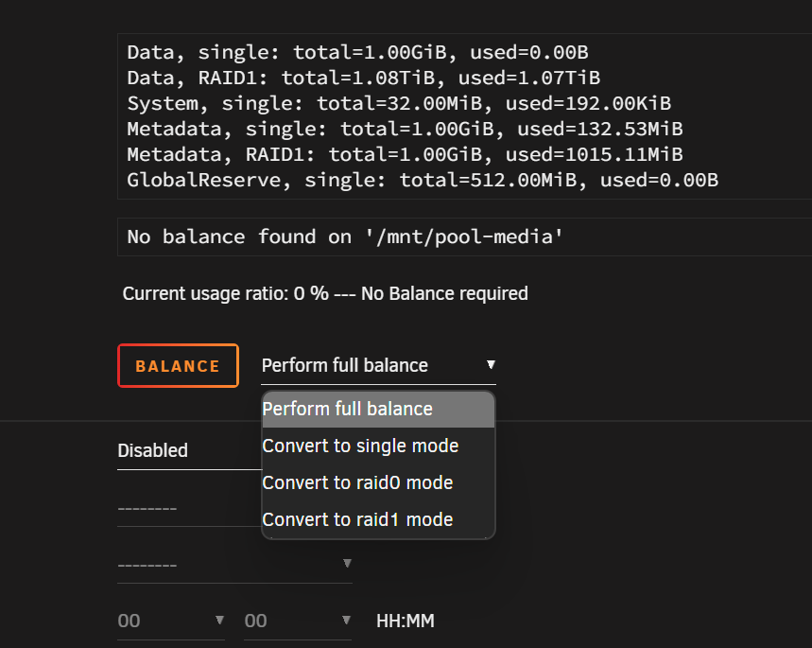Image resolution: width=812 pixels, height=648 pixels.
Task: Open the Disabled schedule dropdown
Action: point(190,450)
